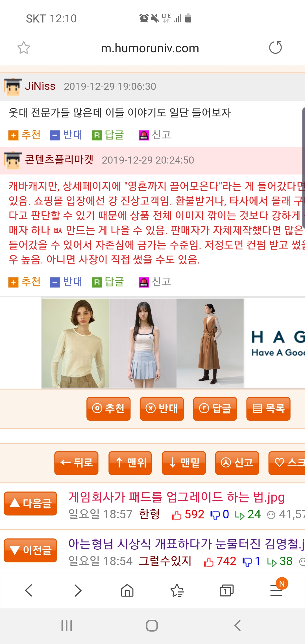305x644 pixels.
Task: Tap the address bar m.humoruniv.com
Action: point(150,48)
